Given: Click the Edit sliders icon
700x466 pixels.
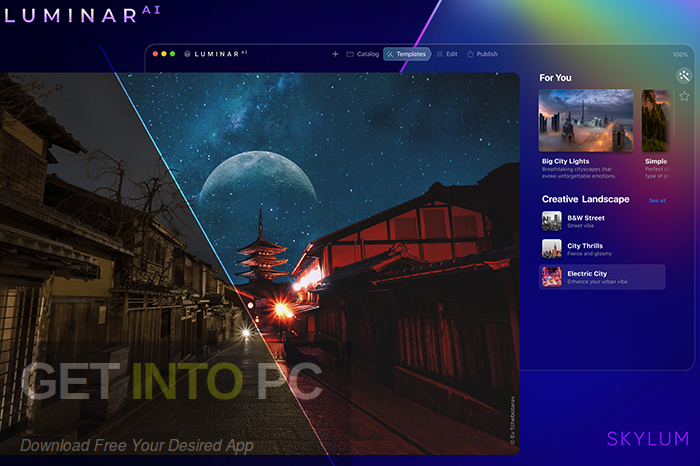Looking at the screenshot, I should [x=440, y=54].
